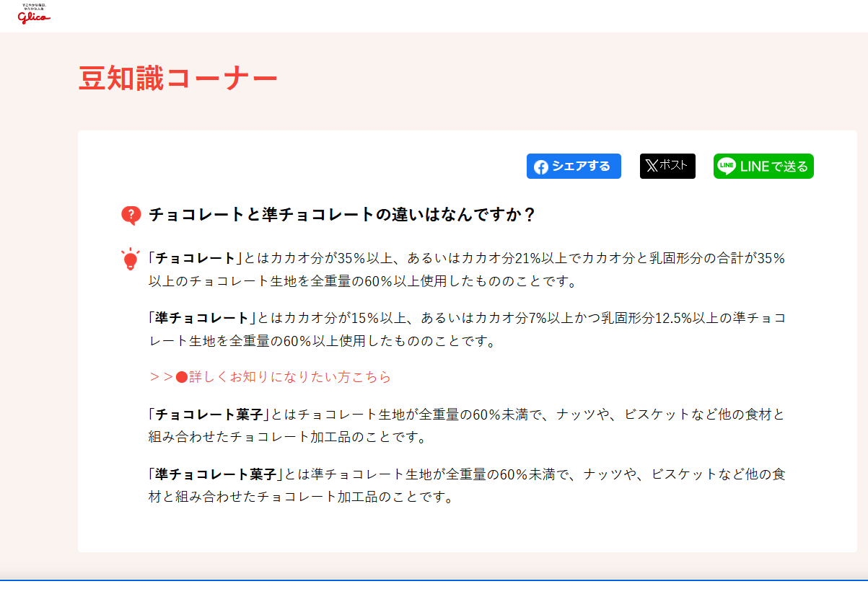This screenshot has width=868, height=589.
Task: Share via the 'シェアする' button text
Action: click(581, 167)
